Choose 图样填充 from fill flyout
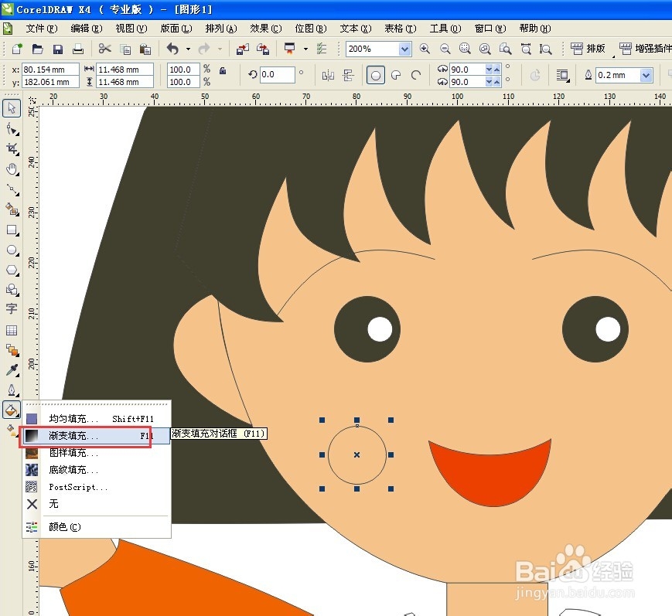672x616 pixels. coord(97,453)
